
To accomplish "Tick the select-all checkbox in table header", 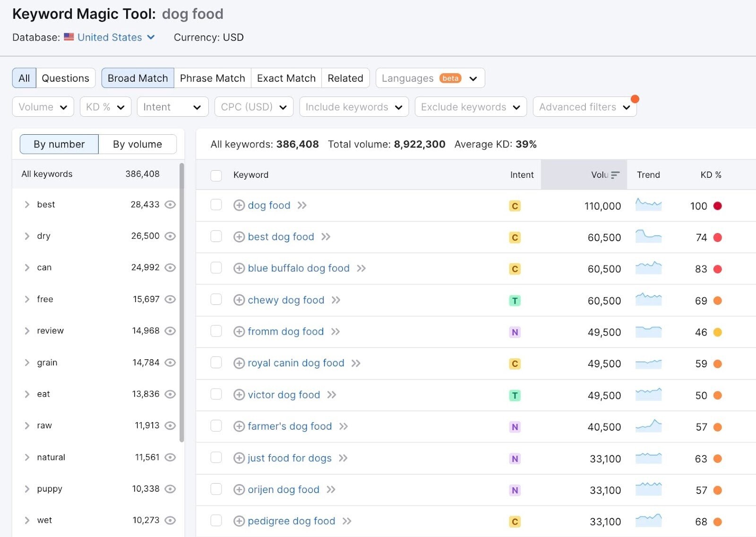I will [x=216, y=175].
